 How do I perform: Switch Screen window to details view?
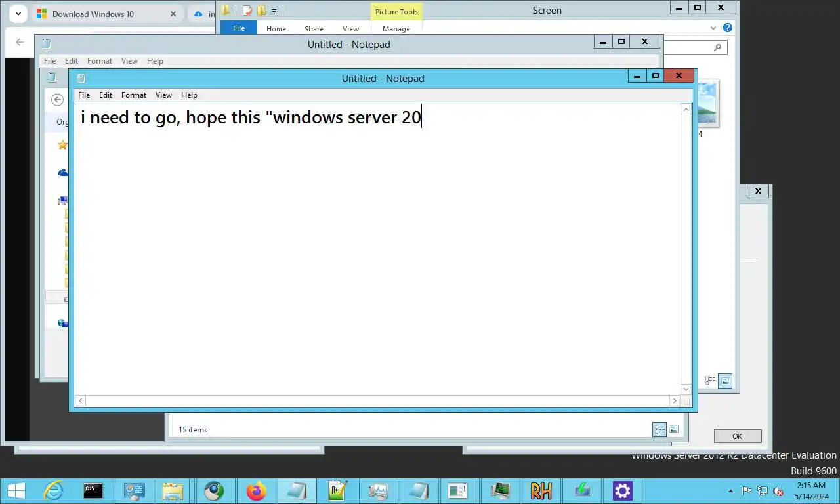711,381
